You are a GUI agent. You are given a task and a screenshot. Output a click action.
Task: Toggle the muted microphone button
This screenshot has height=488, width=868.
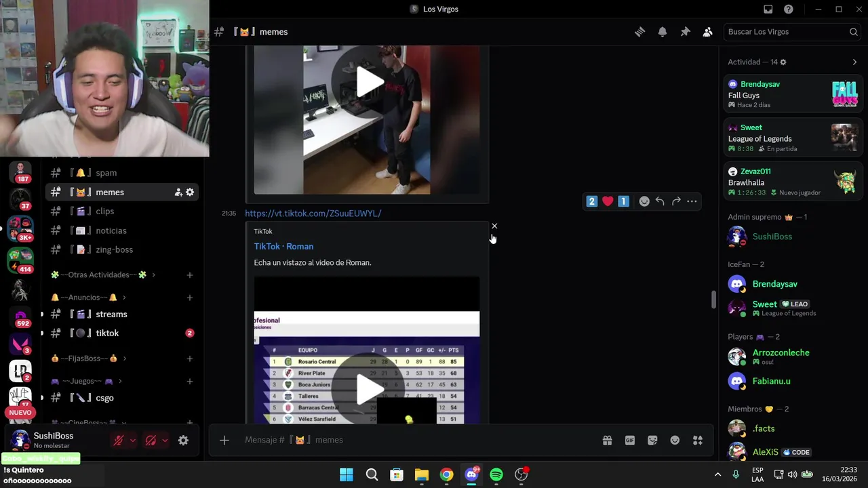coord(118,441)
